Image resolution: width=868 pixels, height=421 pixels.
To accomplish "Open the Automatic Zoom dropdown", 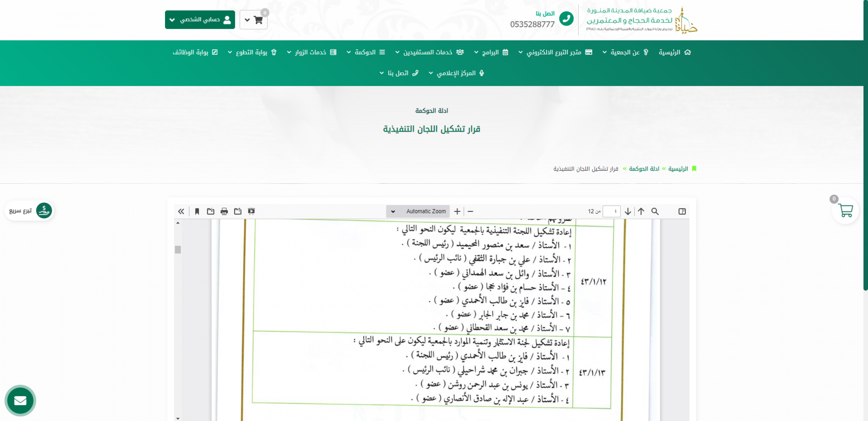I will (x=418, y=211).
